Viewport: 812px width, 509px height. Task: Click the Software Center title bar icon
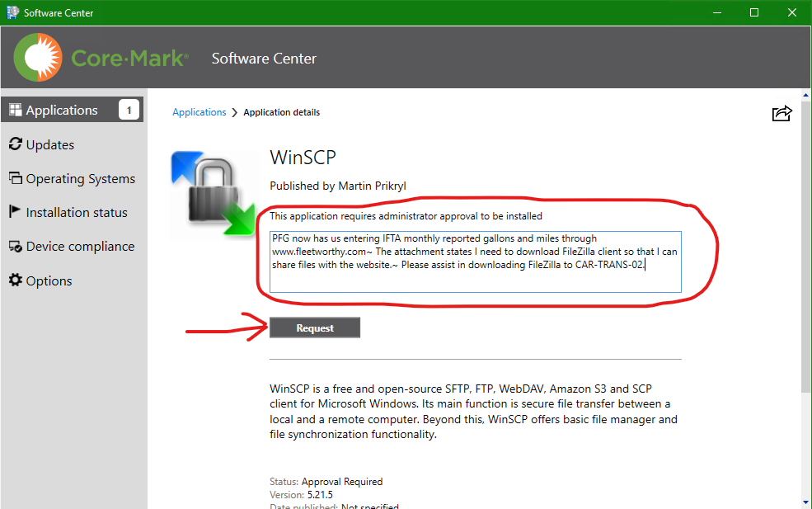(x=12, y=12)
